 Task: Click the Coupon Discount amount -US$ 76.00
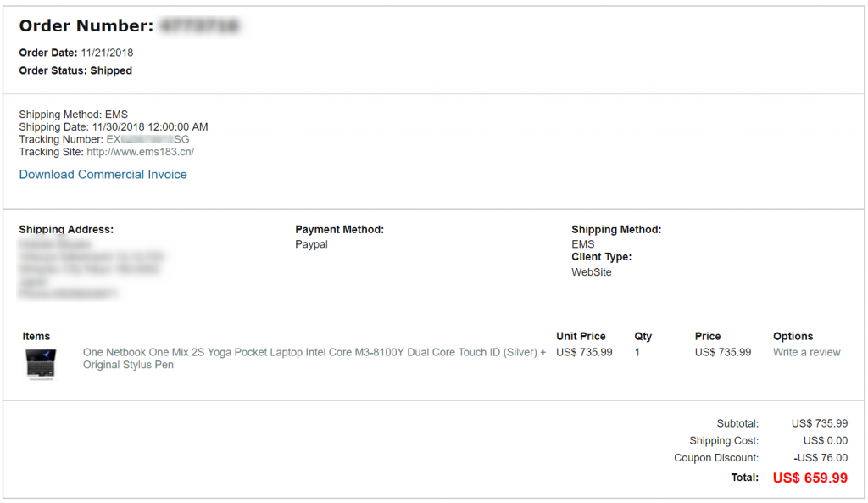click(x=820, y=458)
